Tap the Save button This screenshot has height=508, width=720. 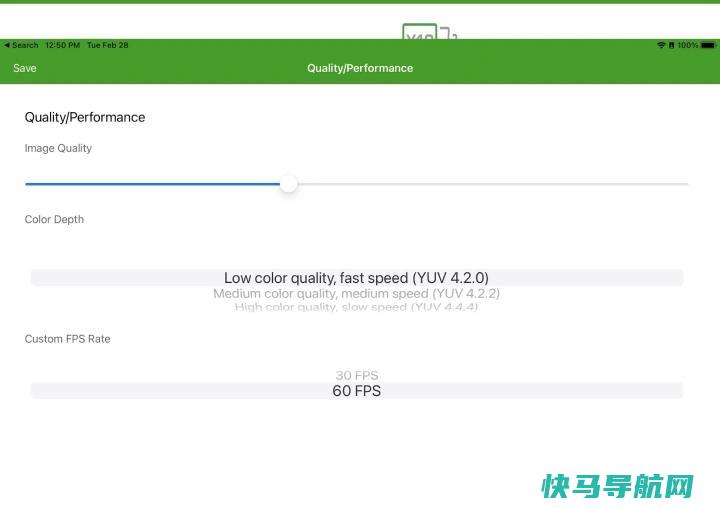pos(25,68)
